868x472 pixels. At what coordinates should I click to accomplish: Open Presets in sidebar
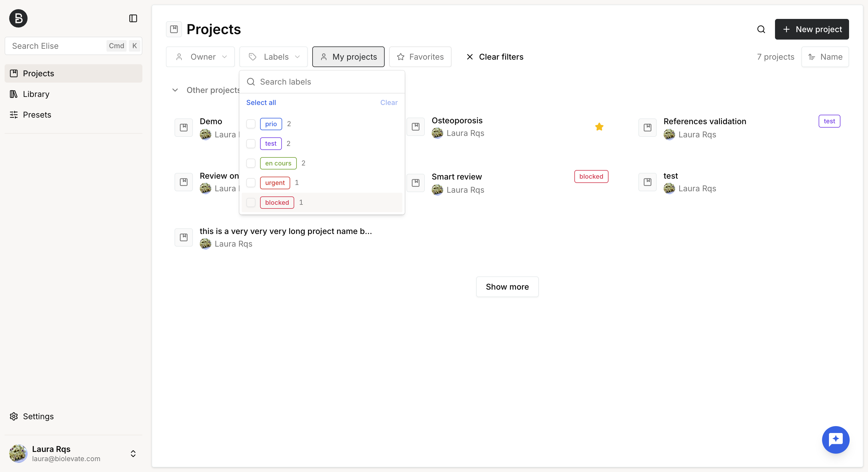click(x=73, y=115)
